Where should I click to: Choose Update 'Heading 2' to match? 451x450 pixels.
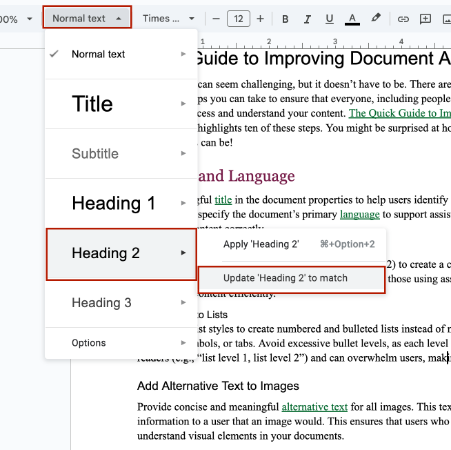(x=292, y=278)
